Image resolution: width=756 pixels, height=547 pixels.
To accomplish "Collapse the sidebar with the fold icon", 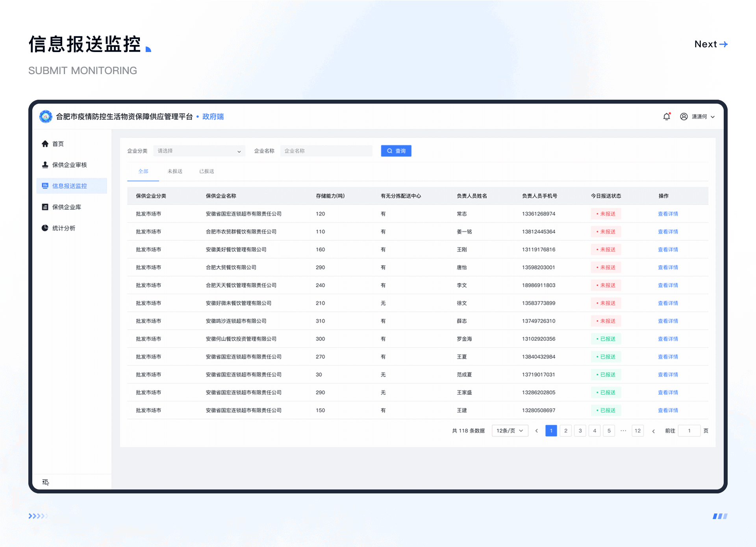I will point(46,482).
